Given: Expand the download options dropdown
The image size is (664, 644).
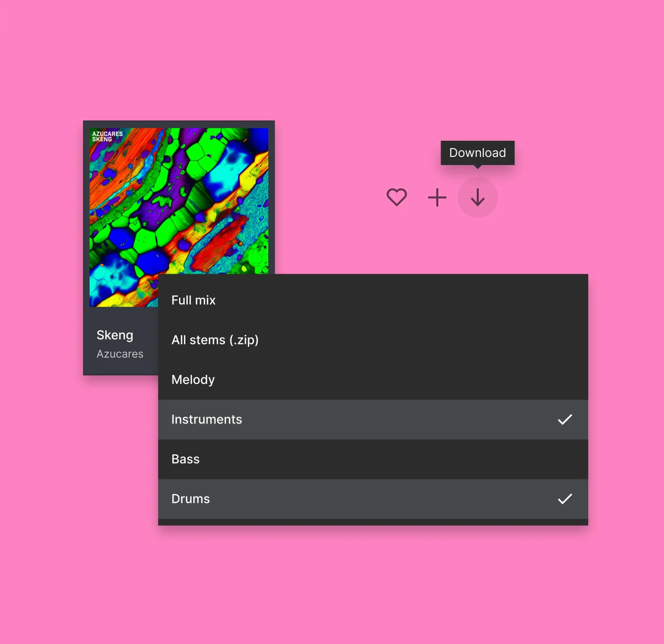Looking at the screenshot, I should (478, 197).
